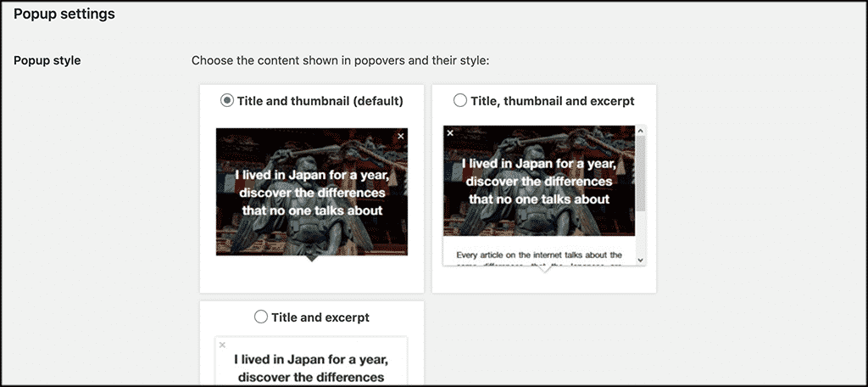Viewport: 868px width, 387px height.
Task: Click the excerpt preview scrollbar thumb
Action: click(x=641, y=173)
